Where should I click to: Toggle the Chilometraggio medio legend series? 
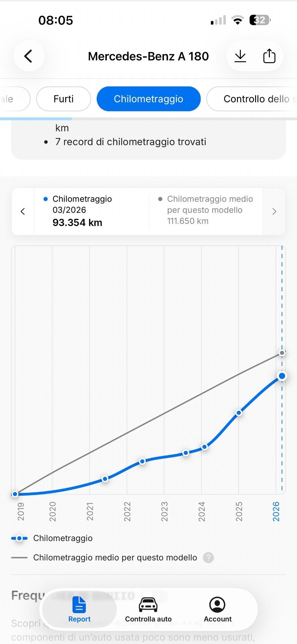point(114,558)
